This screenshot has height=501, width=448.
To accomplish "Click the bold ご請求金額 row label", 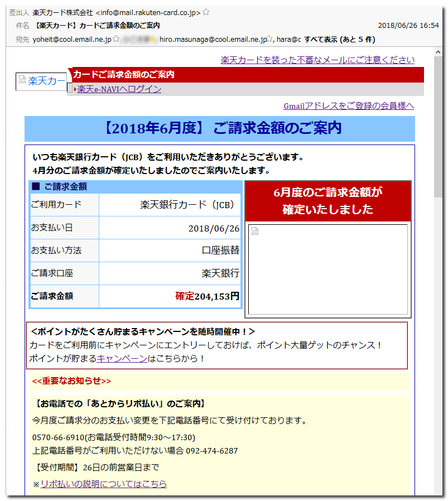I will pos(65,296).
